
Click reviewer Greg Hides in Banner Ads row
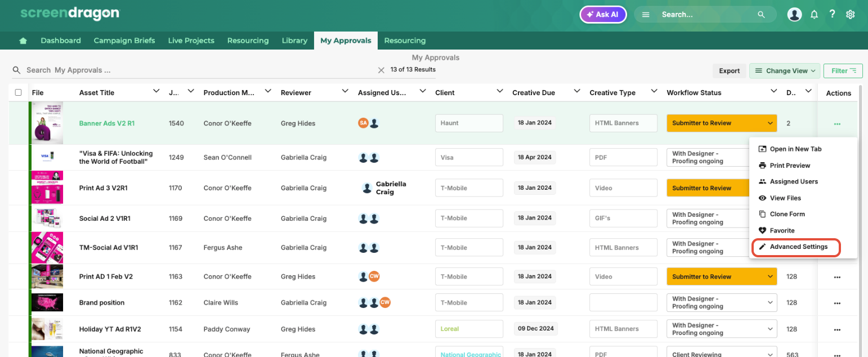tap(298, 123)
